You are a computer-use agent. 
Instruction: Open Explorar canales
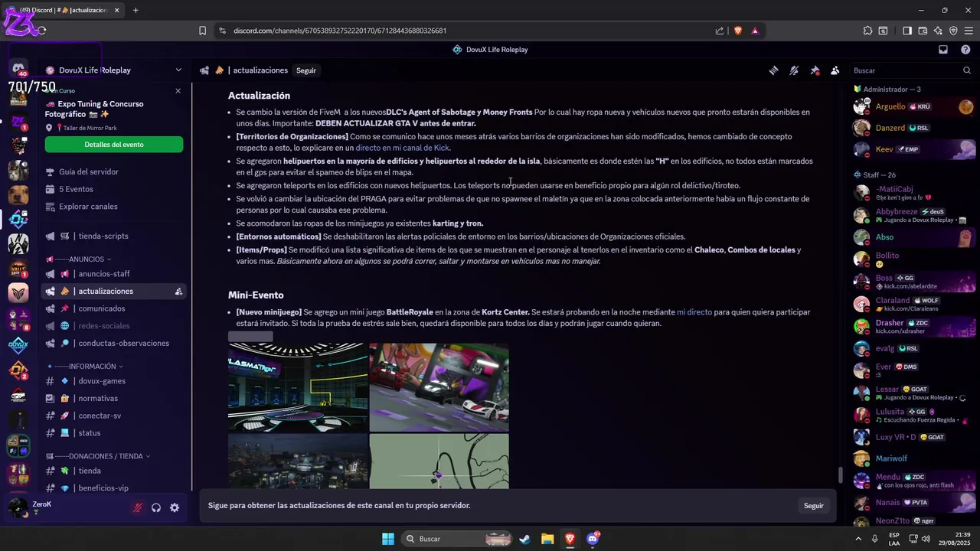coord(88,207)
